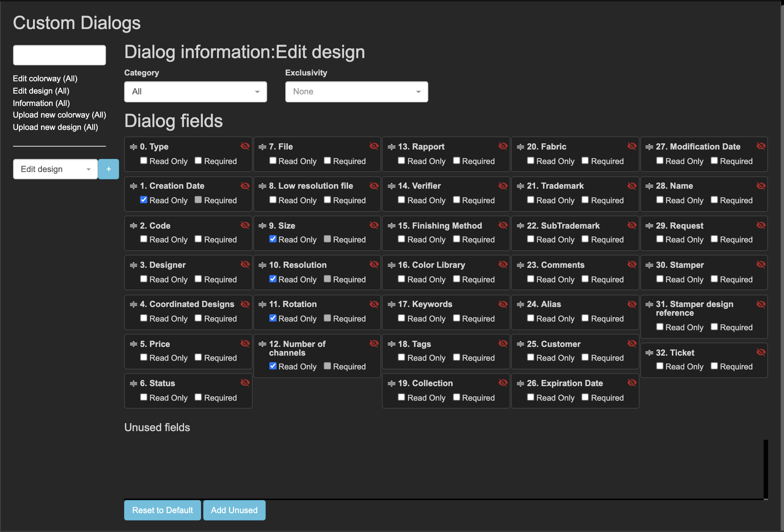Check Read Only for 25. Customer
The height and width of the screenshot is (532, 784).
[531, 357]
